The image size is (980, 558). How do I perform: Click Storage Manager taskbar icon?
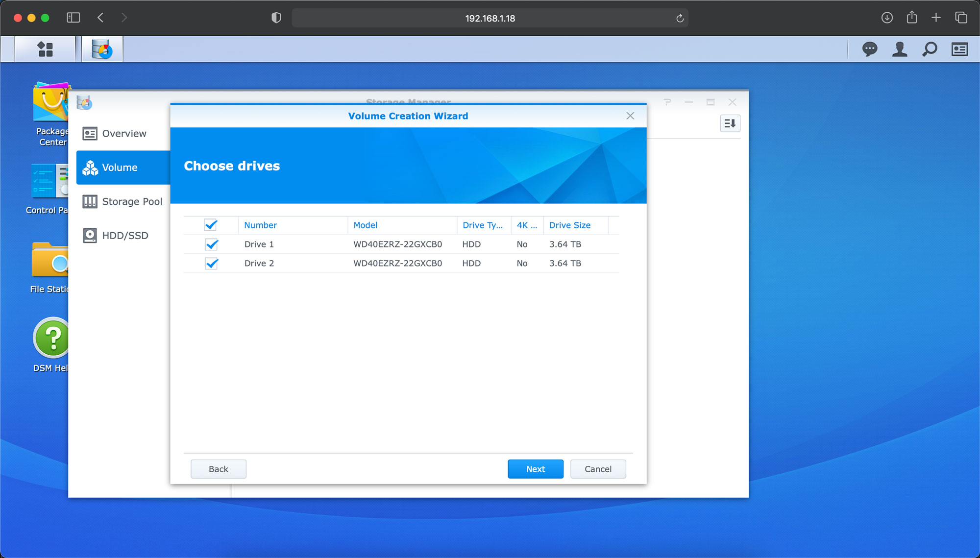102,49
